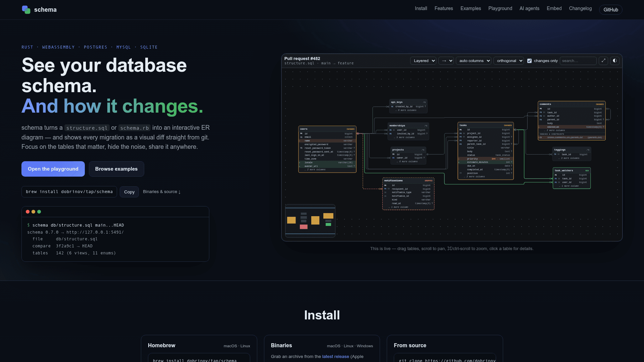Open the Embed nav item
644x362 pixels.
[554, 8]
